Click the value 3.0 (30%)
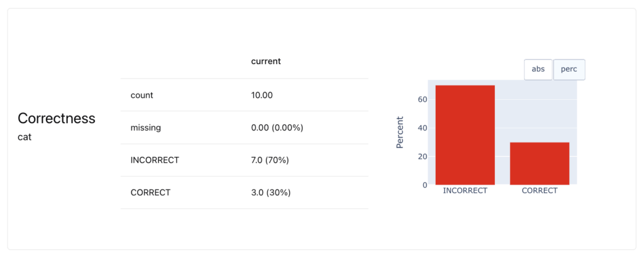 tap(270, 193)
